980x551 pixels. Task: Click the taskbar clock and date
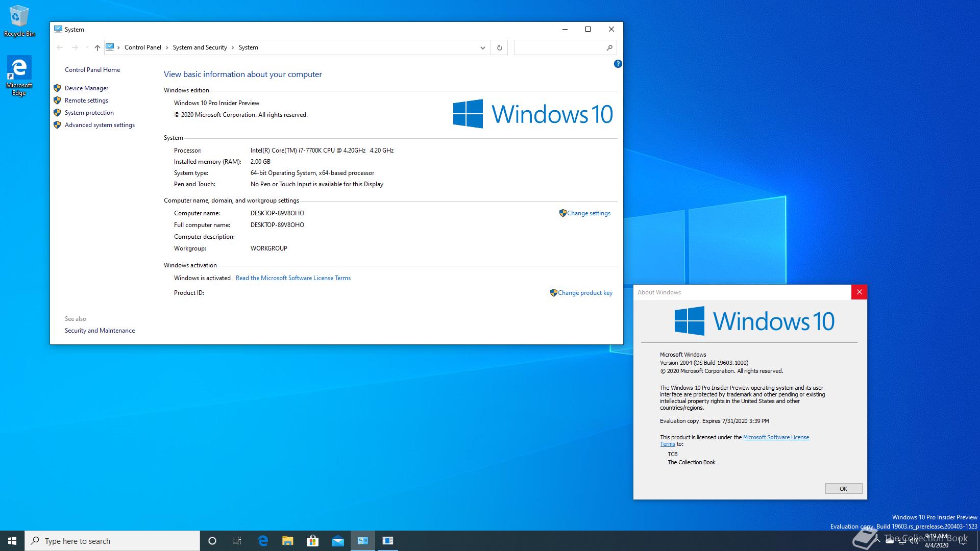pyautogui.click(x=936, y=541)
